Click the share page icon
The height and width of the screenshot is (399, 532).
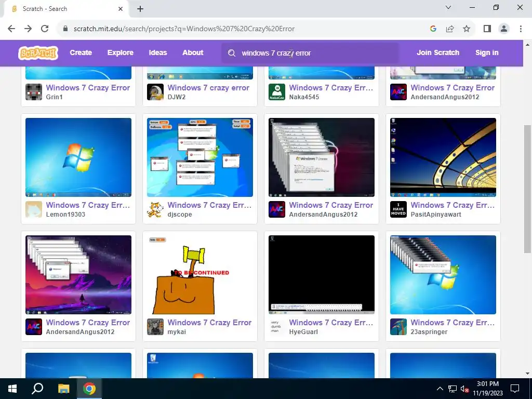coord(450,29)
